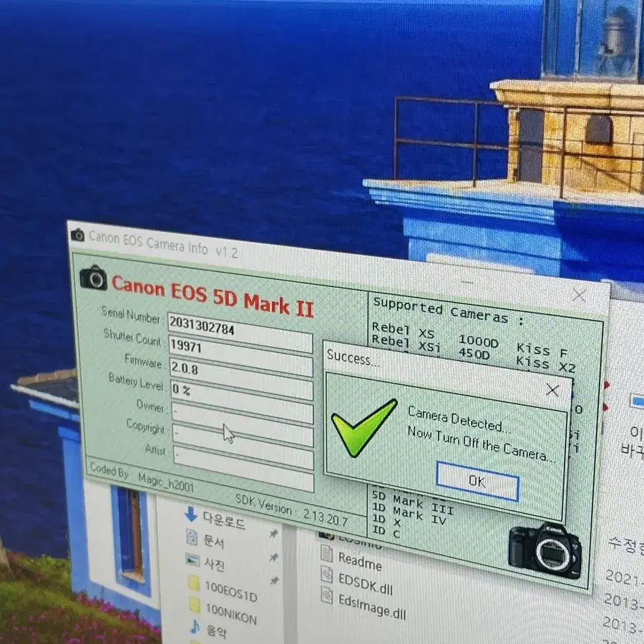The height and width of the screenshot is (644, 644).
Task: Click 'Rebel XSi' in supported cameras list
Action: coord(406,343)
